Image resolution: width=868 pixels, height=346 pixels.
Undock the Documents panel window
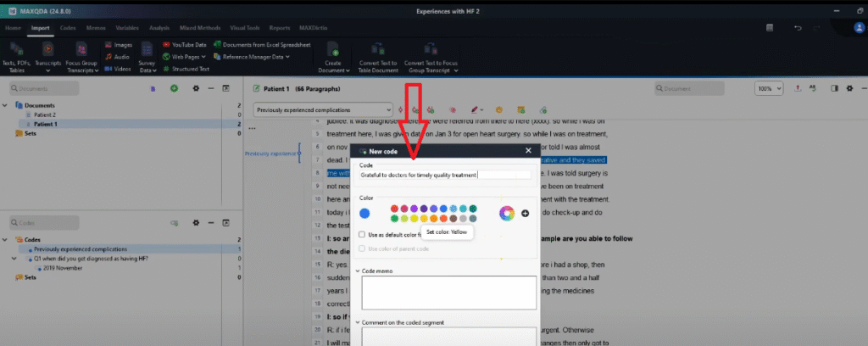225,88
